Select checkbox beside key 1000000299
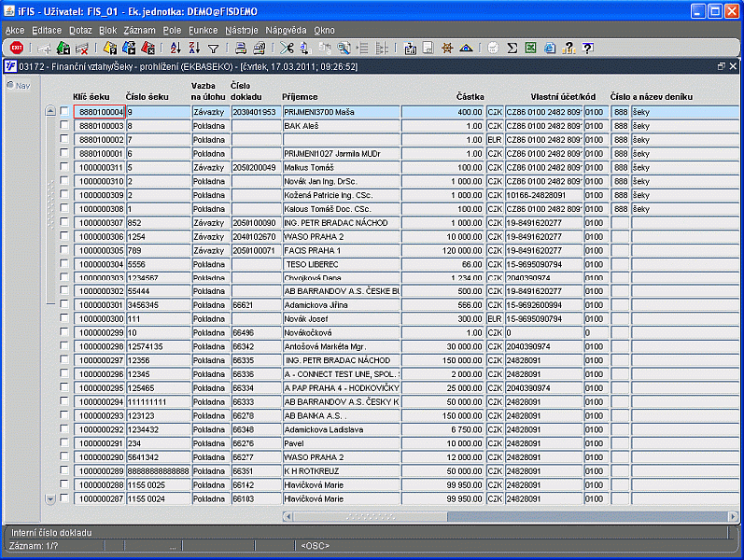Screen dimensions: 744x560 coord(64,332)
